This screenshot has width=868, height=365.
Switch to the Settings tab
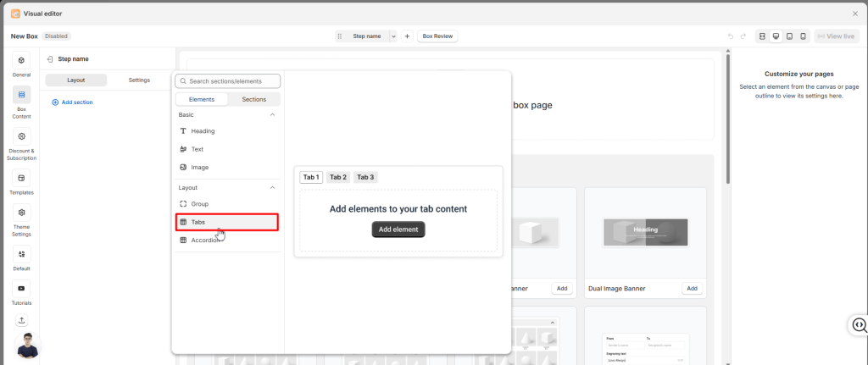point(139,80)
